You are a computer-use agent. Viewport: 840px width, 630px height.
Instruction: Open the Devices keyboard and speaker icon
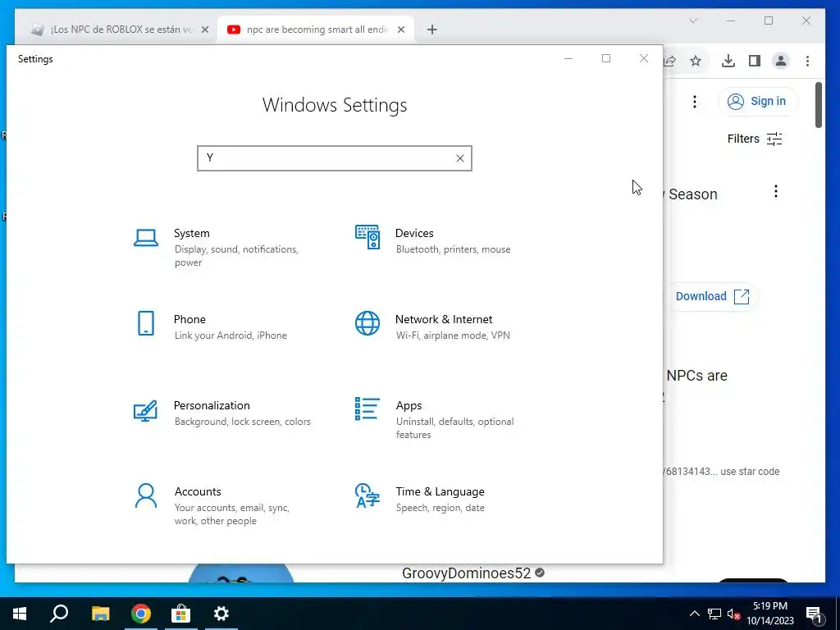[367, 237]
